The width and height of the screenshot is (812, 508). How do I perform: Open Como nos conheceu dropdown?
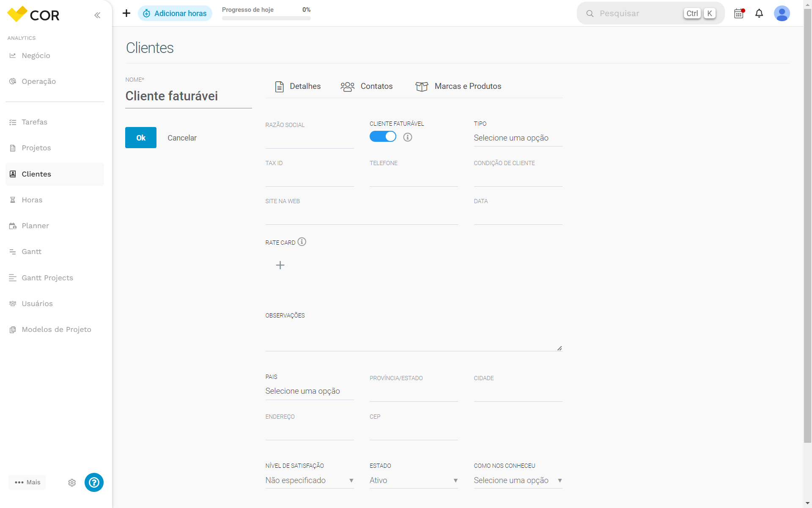518,480
